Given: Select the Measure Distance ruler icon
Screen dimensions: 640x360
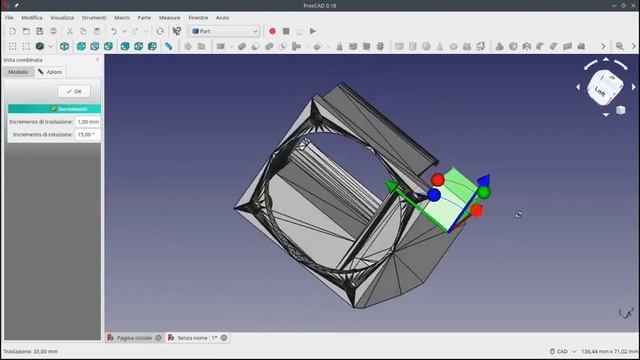Looking at the screenshot, I should (x=169, y=46).
